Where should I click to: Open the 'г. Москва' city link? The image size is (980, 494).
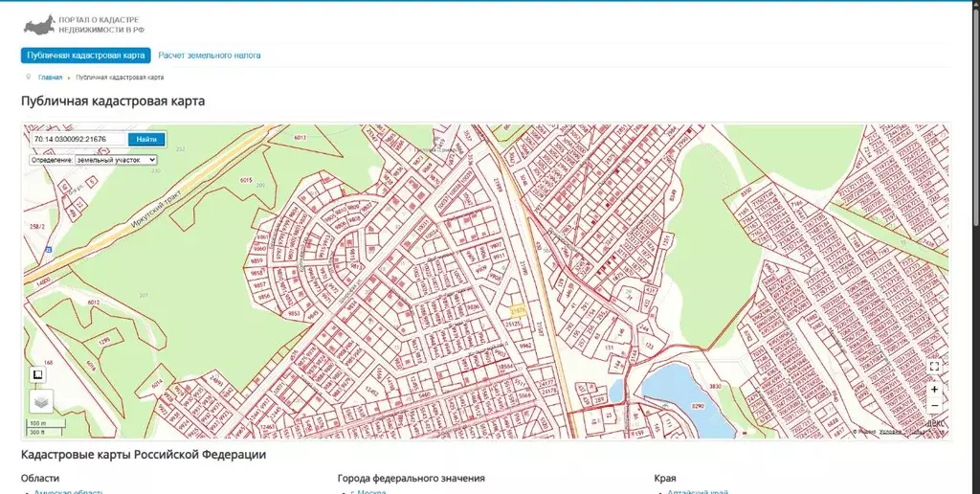coord(367,492)
